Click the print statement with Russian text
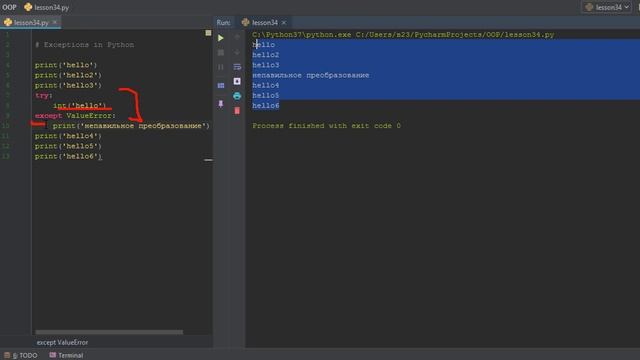 click(x=131, y=126)
